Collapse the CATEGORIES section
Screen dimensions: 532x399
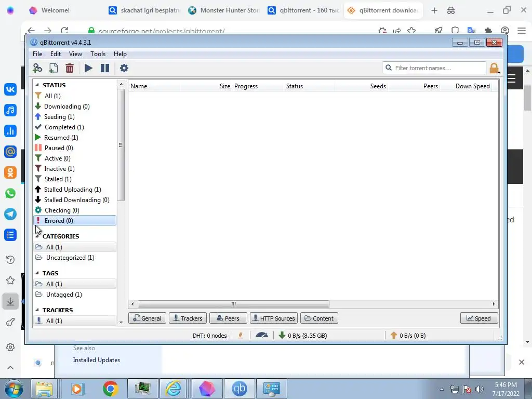coord(37,236)
